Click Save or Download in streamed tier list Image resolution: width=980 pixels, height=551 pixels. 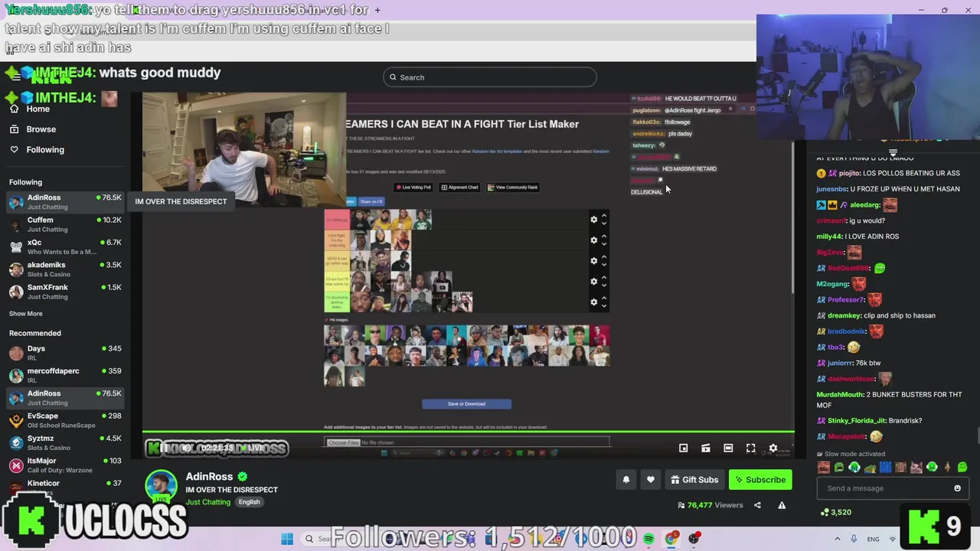point(466,404)
